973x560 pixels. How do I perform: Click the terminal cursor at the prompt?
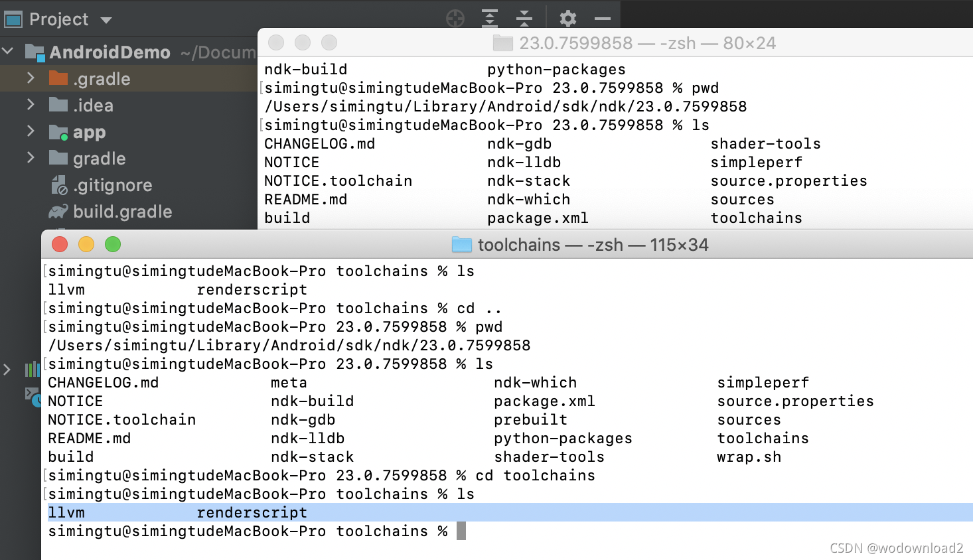[461, 531]
